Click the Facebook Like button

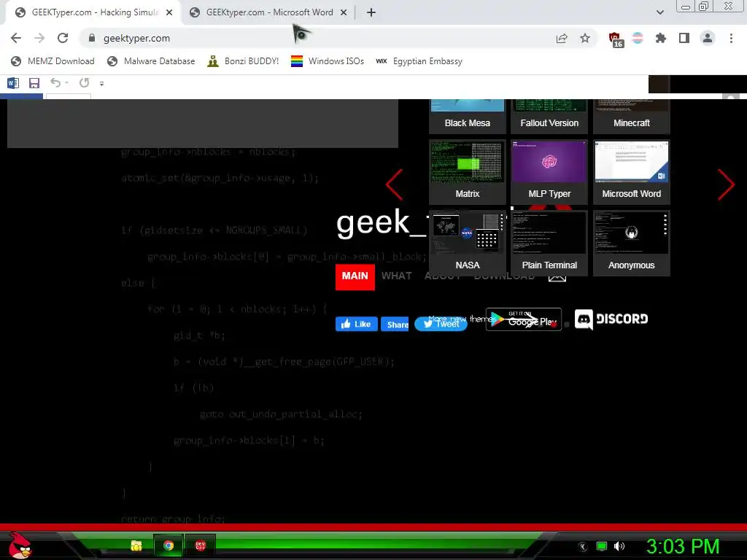tap(356, 324)
